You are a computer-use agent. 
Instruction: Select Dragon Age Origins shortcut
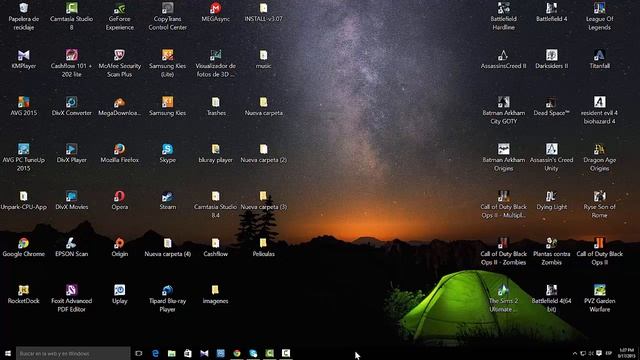tap(599, 157)
